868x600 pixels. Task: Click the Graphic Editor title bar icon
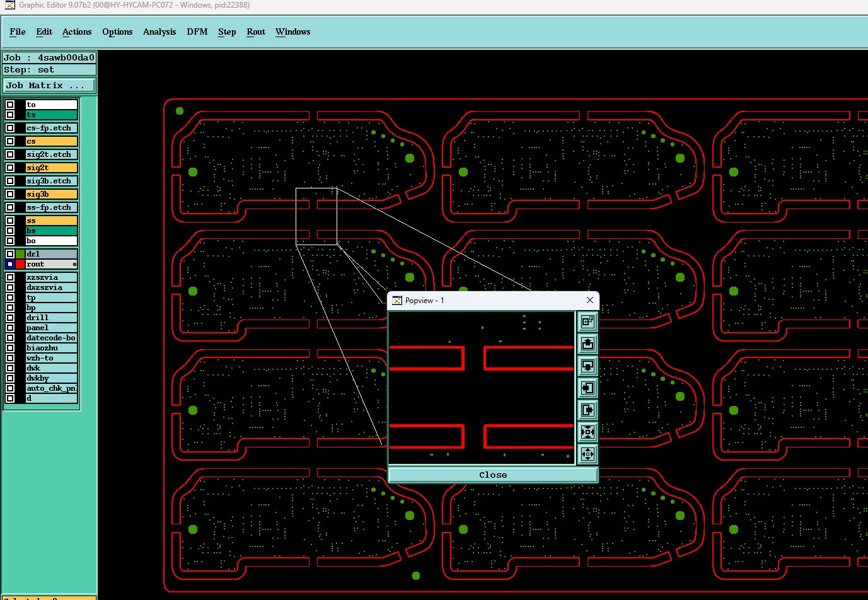(9, 5)
